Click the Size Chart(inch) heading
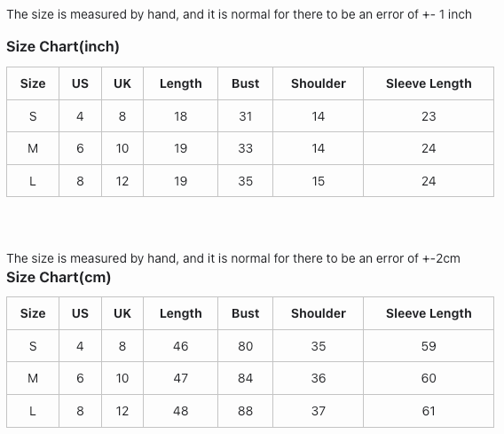The width and height of the screenshot is (504, 434). [x=63, y=47]
